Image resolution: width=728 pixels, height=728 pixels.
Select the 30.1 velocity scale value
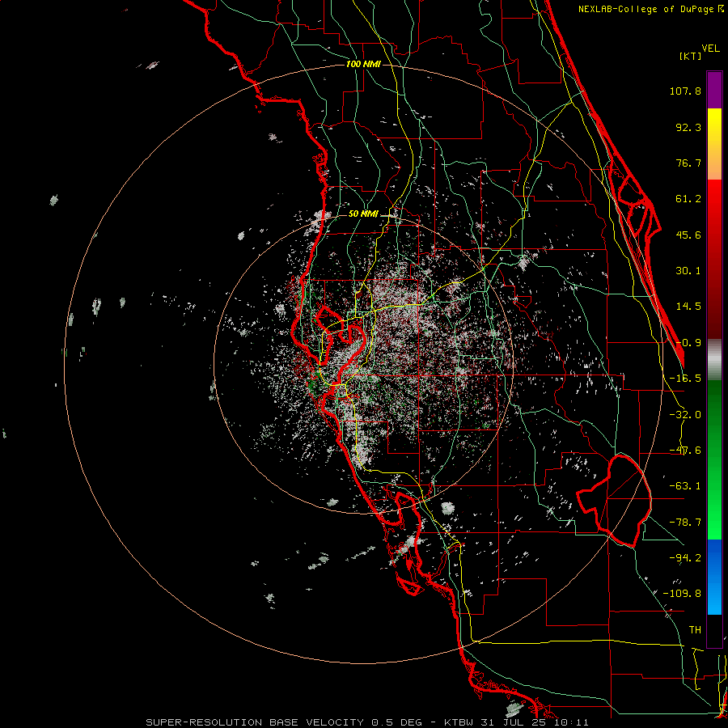[688, 271]
